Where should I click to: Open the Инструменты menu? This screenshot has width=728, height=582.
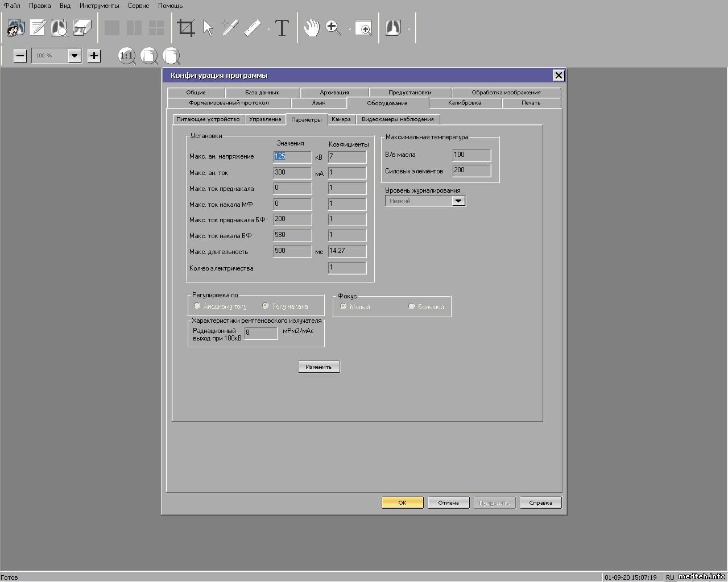[99, 6]
